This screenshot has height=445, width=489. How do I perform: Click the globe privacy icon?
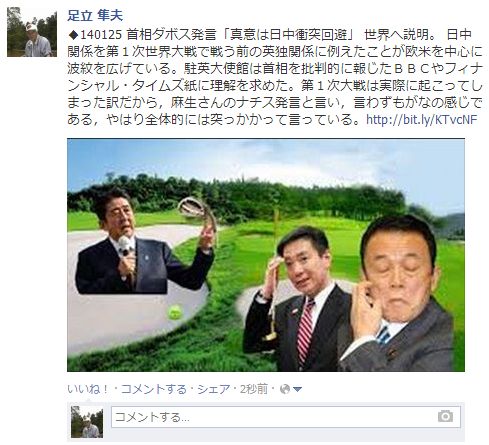(x=285, y=389)
